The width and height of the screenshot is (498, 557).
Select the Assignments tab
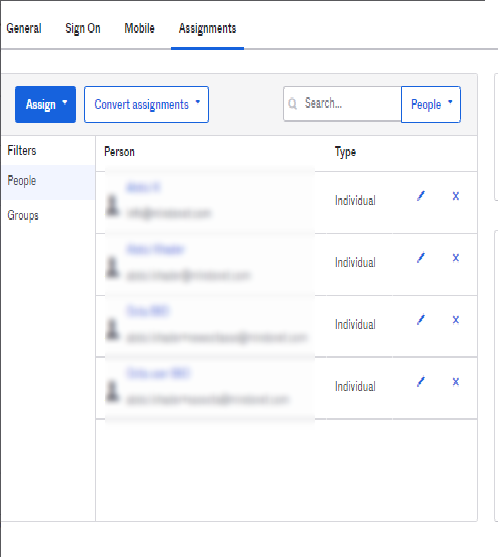point(207,28)
